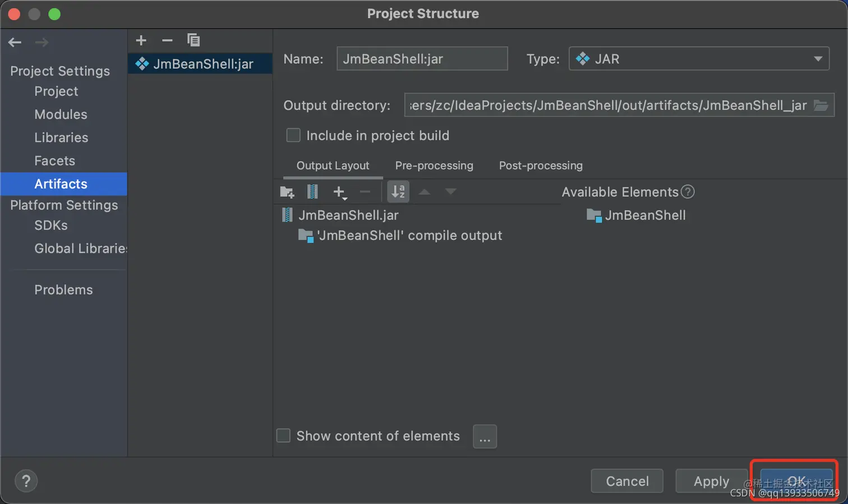
Task: Open the add copy of dropdown in layout toolbar
Action: coord(340,192)
